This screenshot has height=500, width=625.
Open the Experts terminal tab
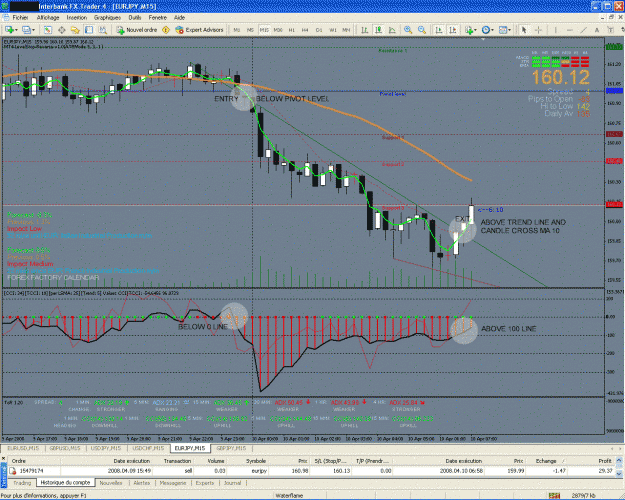click(205, 483)
